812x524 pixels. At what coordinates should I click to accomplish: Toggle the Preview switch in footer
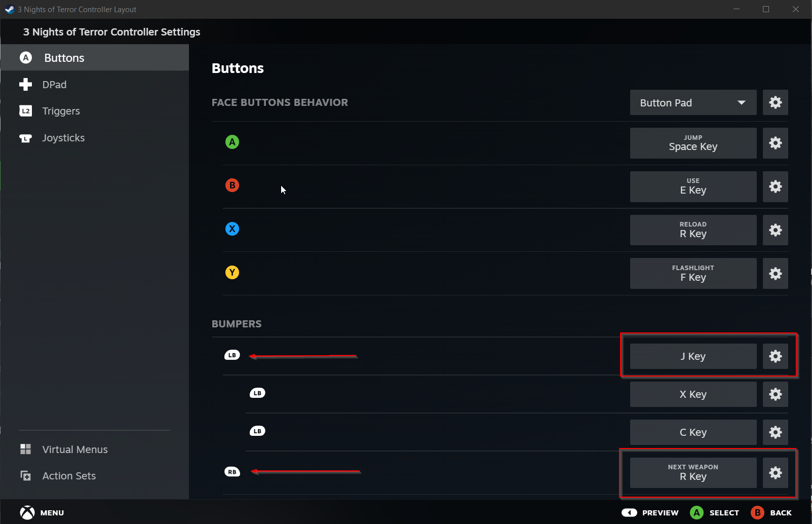pos(629,513)
